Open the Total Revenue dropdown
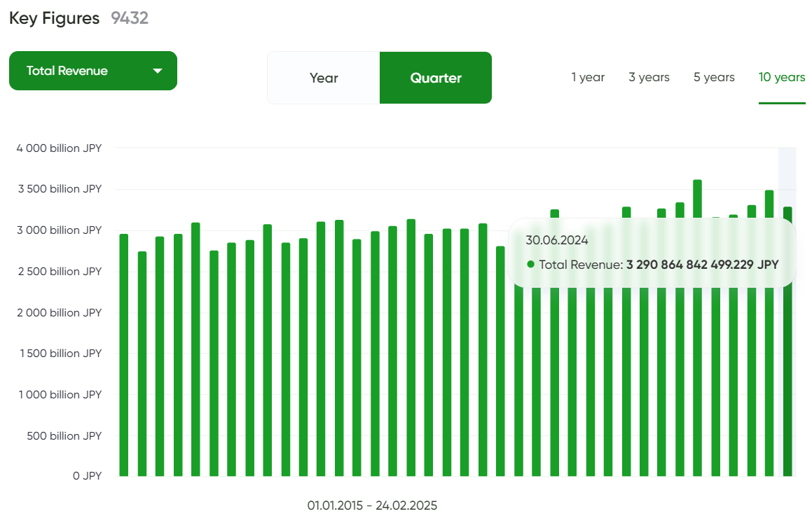 tap(93, 71)
